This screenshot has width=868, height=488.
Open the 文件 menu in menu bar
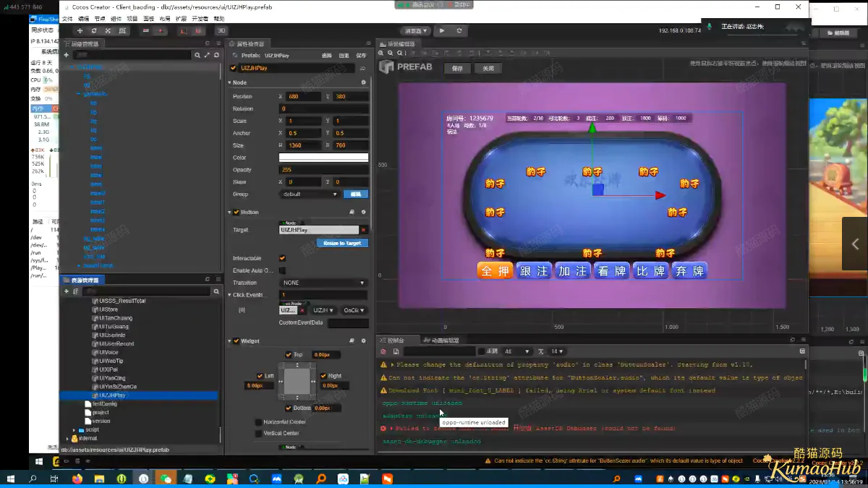point(67,19)
